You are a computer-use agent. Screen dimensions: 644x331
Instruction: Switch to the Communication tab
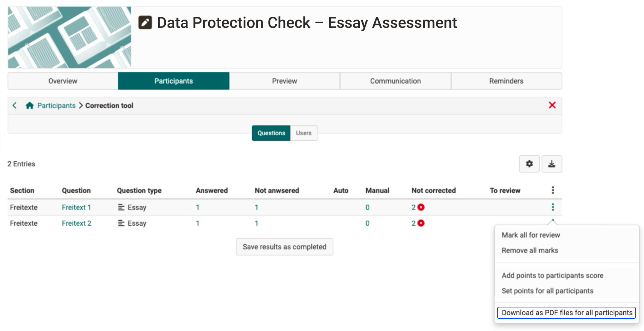[x=395, y=81]
